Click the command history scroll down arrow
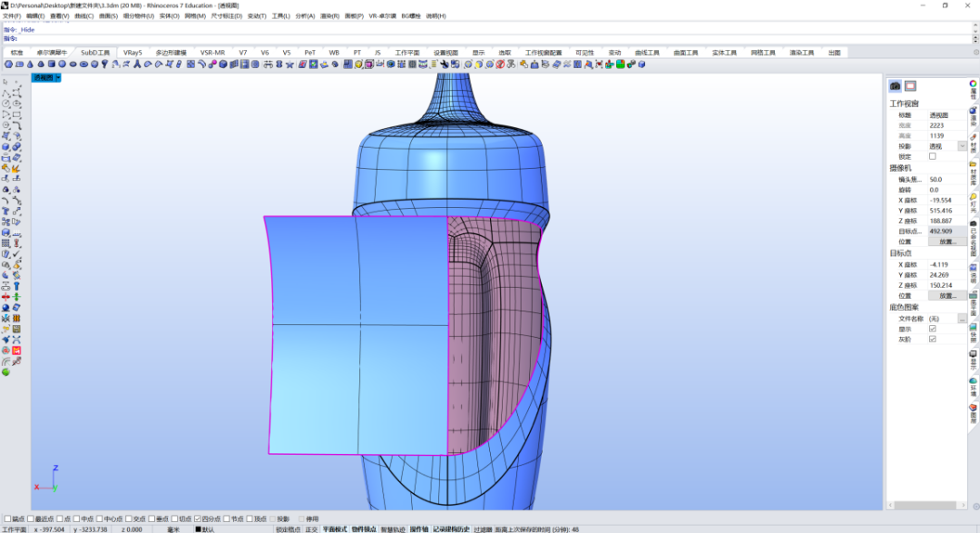Image resolution: width=980 pixels, height=533 pixels. pos(975,31)
